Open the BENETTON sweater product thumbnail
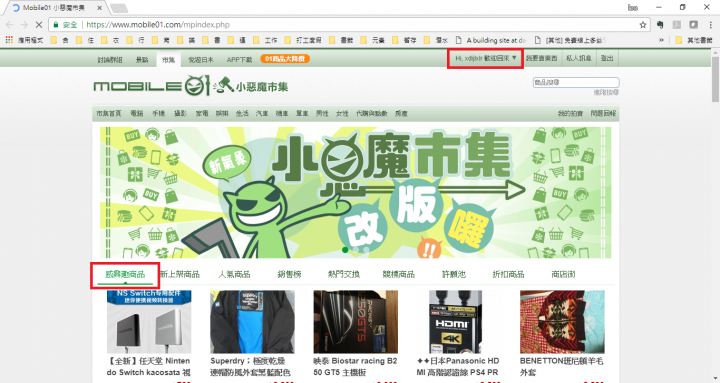Screen dimensions: 720x383 tap(562, 321)
